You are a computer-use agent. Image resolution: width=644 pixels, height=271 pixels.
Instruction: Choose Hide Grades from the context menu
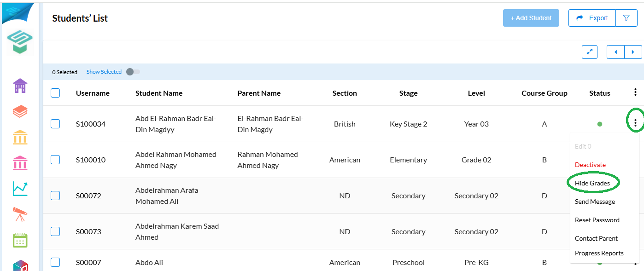click(592, 183)
